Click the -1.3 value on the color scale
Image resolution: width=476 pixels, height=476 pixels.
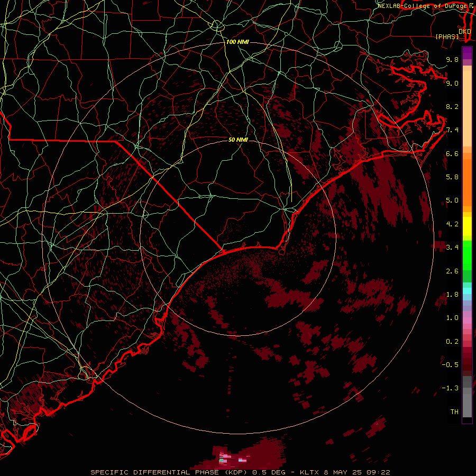pyautogui.click(x=450, y=388)
